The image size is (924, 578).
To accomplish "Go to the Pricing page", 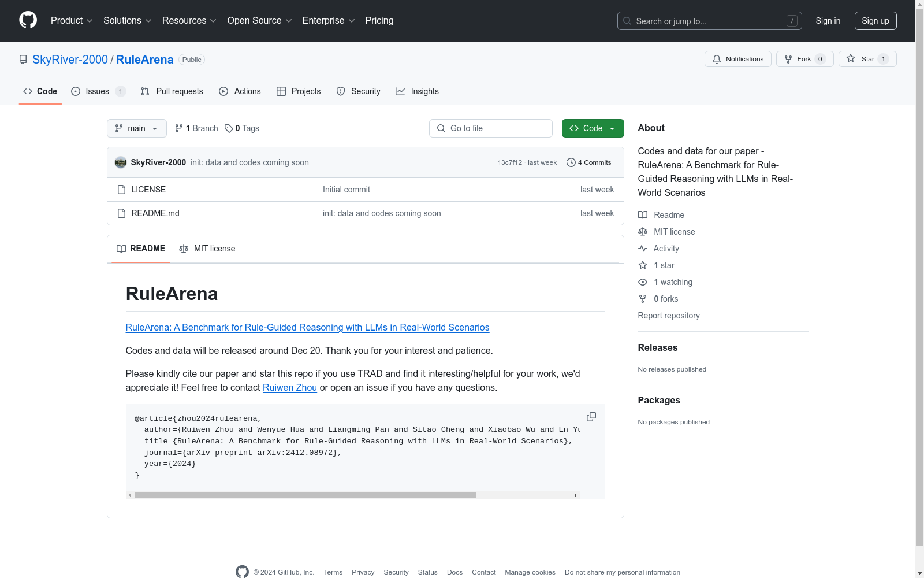I will point(379,20).
